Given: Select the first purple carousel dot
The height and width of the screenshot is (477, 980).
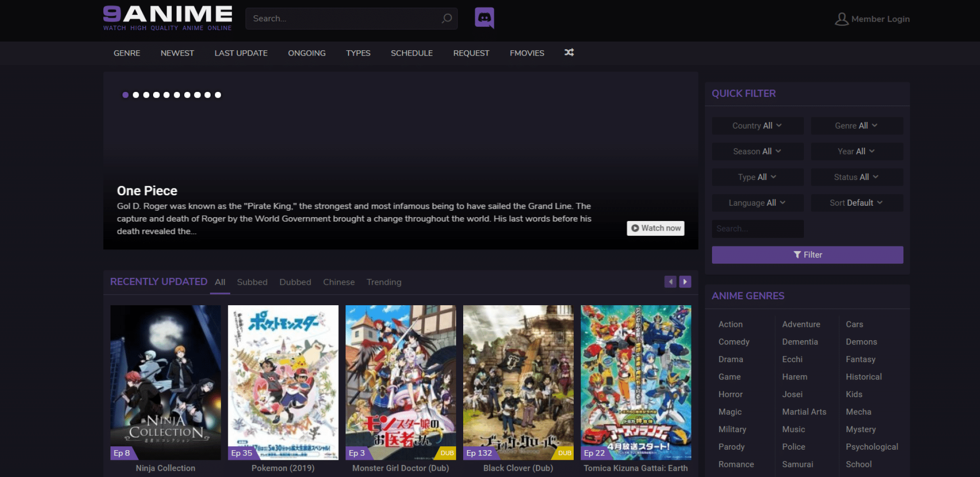Looking at the screenshot, I should tap(125, 95).
